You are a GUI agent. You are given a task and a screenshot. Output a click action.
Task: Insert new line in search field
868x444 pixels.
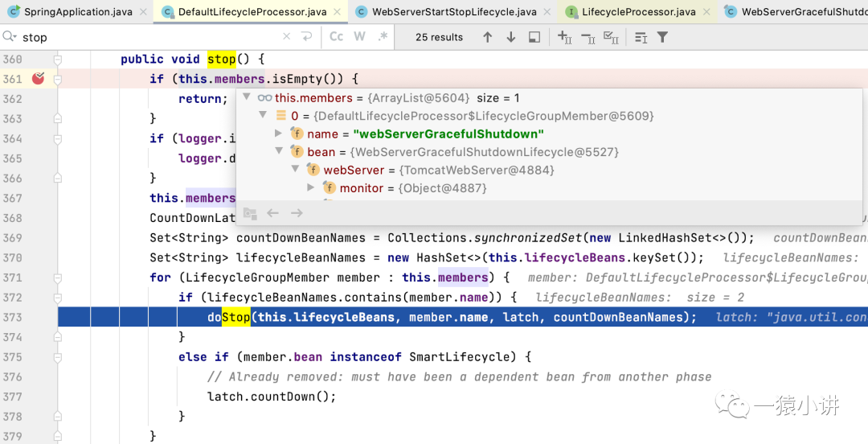tap(307, 37)
